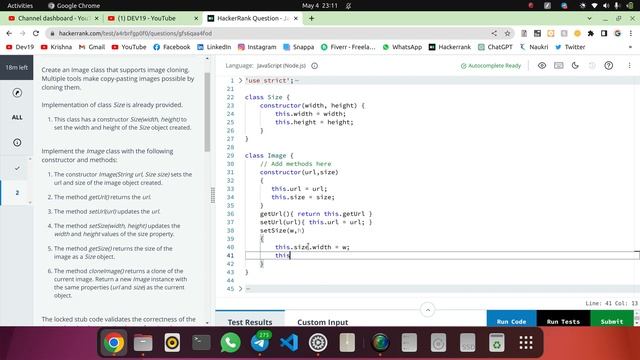This screenshot has height=360, width=640.
Task: Expand folded code at line 1
Action: coord(240,80)
